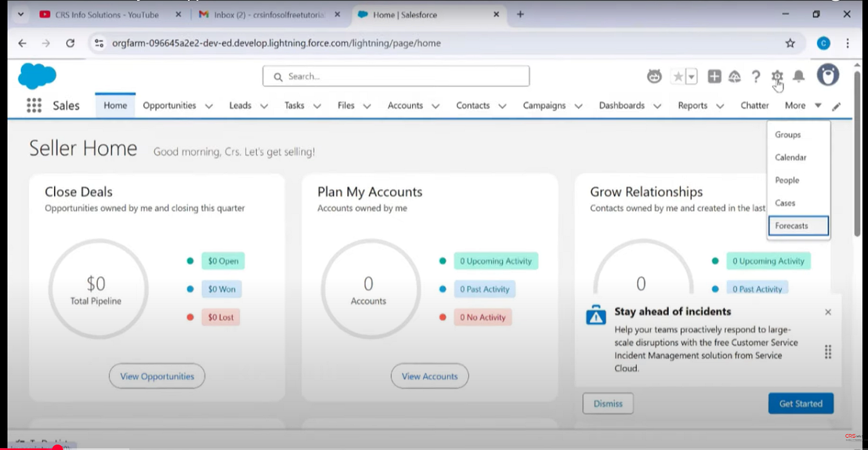868x450 pixels.
Task: Expand the Opportunities dropdown chevron
Action: [209, 106]
